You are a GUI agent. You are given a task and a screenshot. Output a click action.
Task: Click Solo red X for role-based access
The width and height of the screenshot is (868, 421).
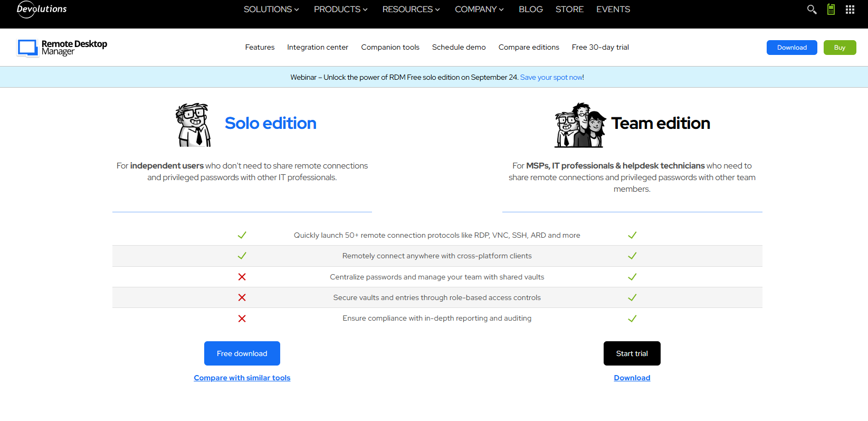pos(242,297)
